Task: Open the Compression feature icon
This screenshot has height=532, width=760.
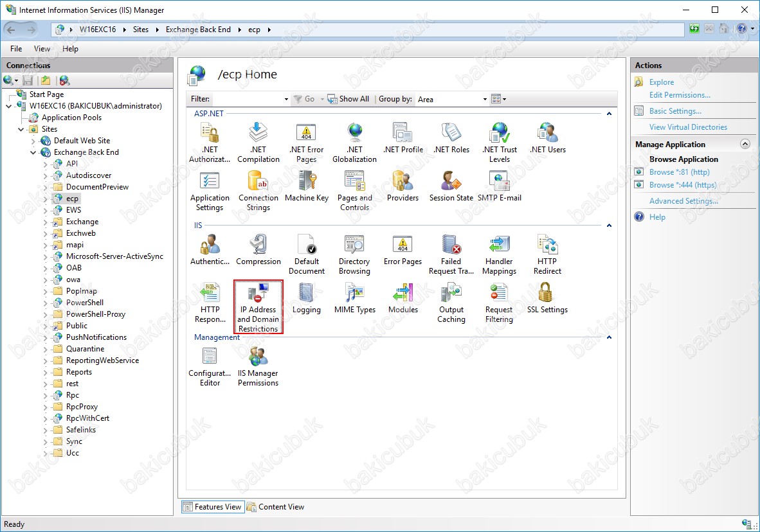Action: click(258, 250)
